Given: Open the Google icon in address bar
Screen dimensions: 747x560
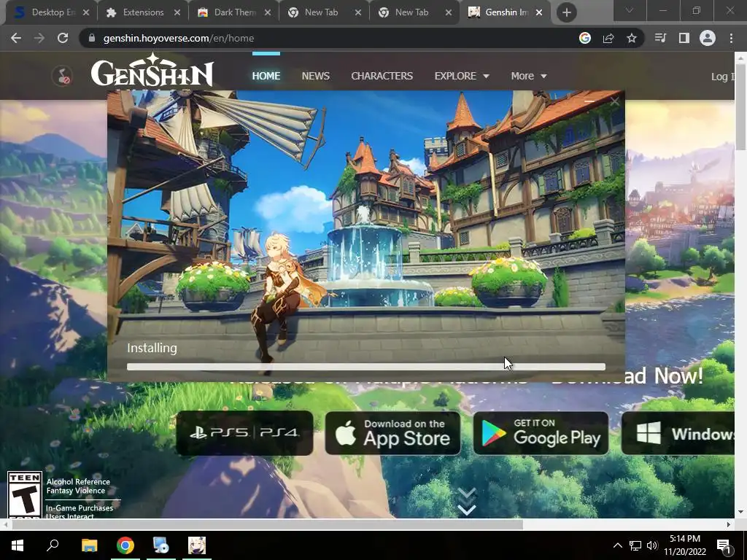Looking at the screenshot, I should [x=584, y=38].
